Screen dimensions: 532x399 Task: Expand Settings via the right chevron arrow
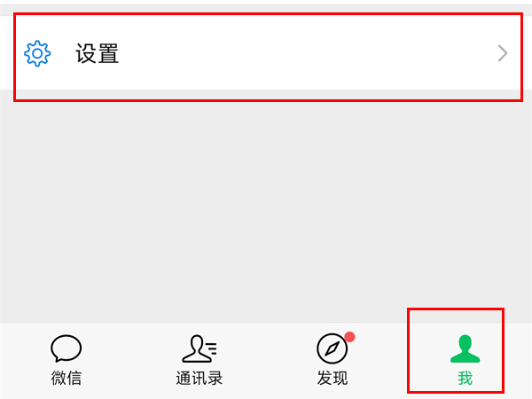pyautogui.click(x=503, y=53)
